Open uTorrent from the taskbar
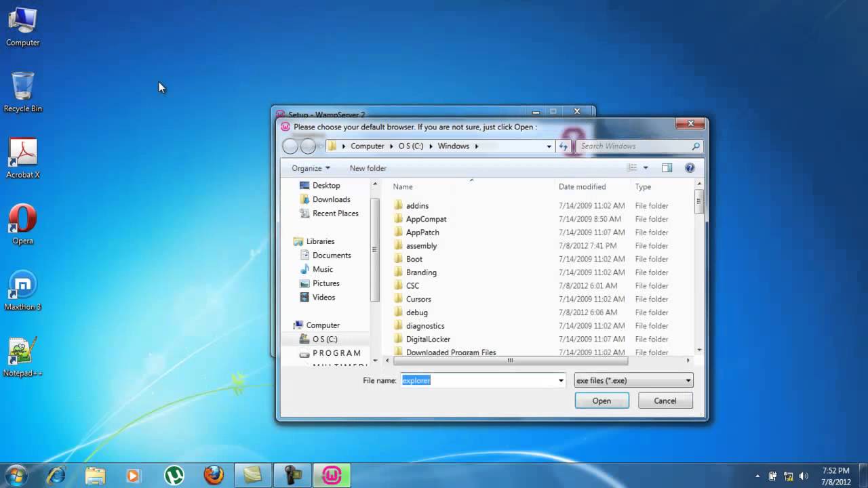 tap(174, 475)
